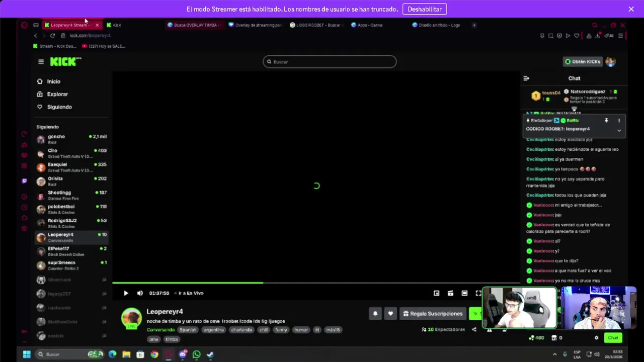Screen dimensions: 644x362
Task: Open Stream - Kick Dashboard bookmark
Action: pos(54,46)
